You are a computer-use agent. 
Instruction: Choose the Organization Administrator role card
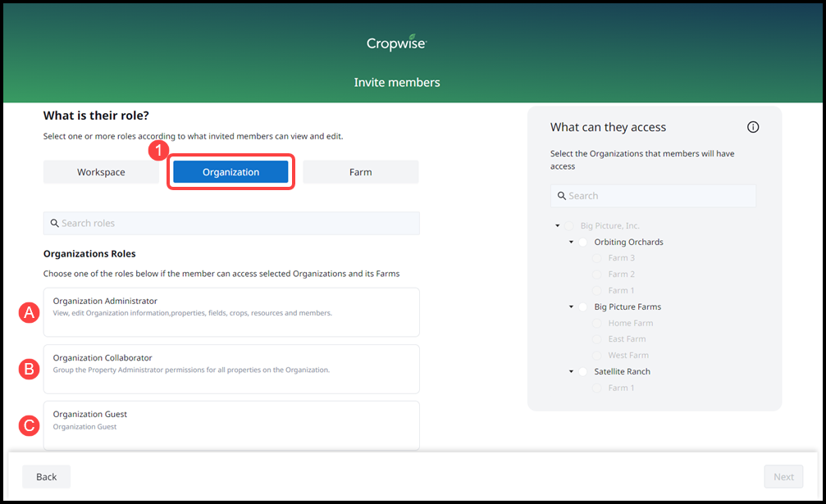231,311
